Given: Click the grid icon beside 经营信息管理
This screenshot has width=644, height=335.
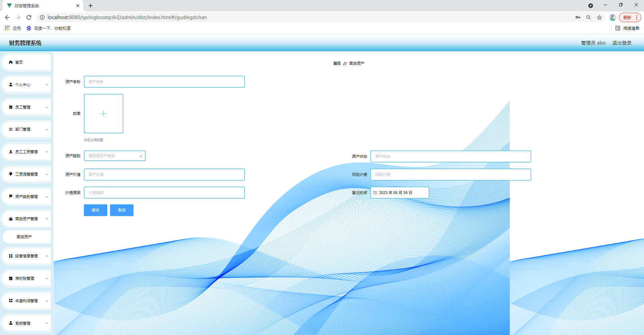Looking at the screenshot, I should pyautogui.click(x=11, y=256).
